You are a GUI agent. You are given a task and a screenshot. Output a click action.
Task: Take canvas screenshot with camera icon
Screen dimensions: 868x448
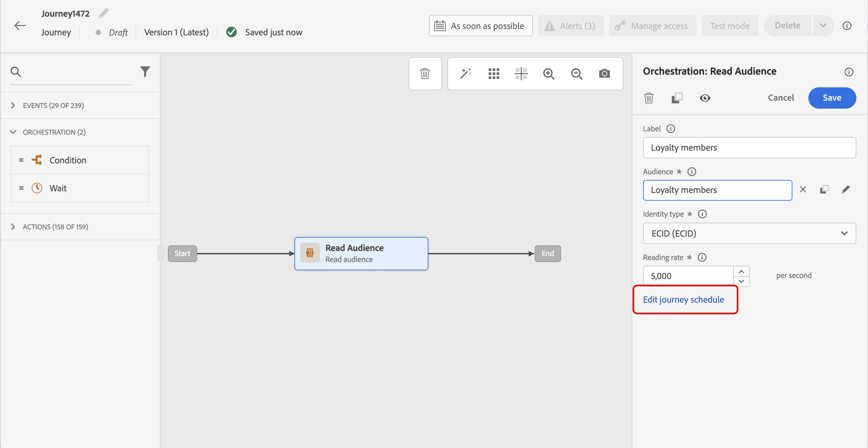(x=604, y=73)
